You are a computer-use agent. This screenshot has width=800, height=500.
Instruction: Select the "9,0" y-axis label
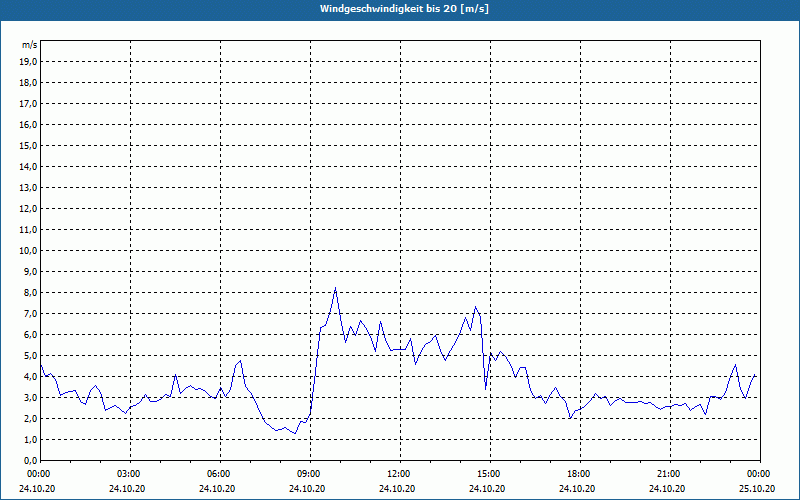click(30, 271)
